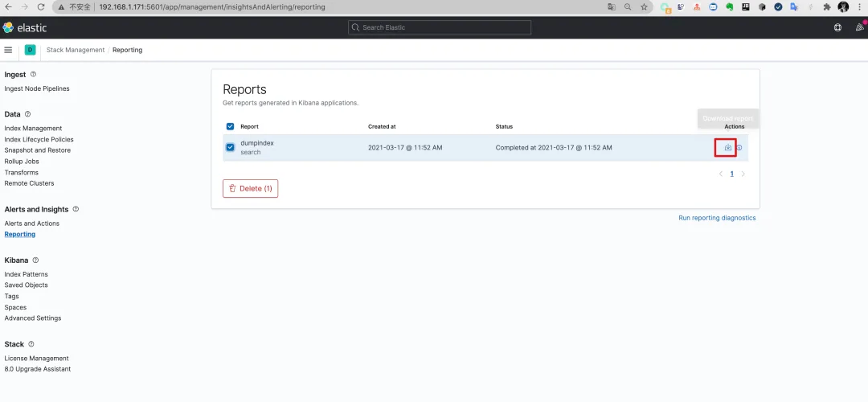Click Run reporting diagnostics link

(717, 218)
